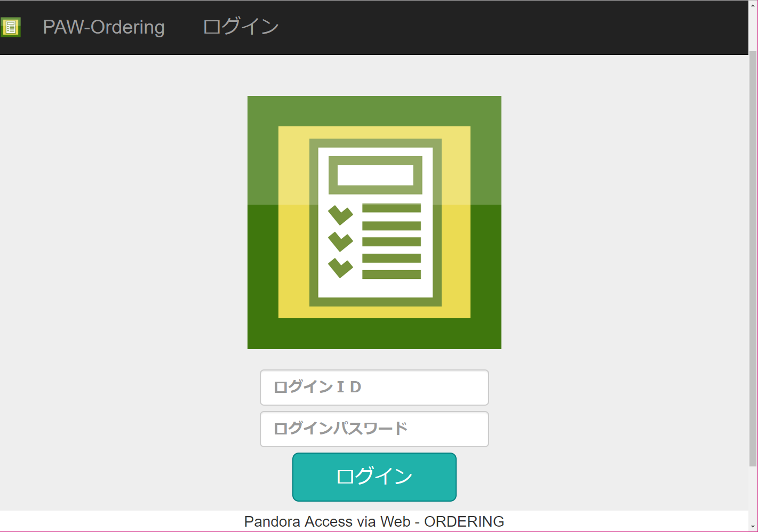Select the ログイン item in the top navbar
The image size is (758, 532).
pyautogui.click(x=241, y=27)
